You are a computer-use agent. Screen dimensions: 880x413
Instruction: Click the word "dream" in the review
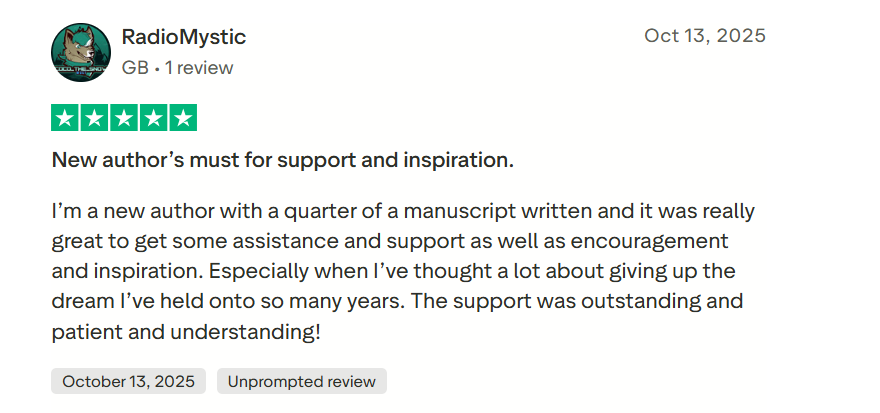79,301
